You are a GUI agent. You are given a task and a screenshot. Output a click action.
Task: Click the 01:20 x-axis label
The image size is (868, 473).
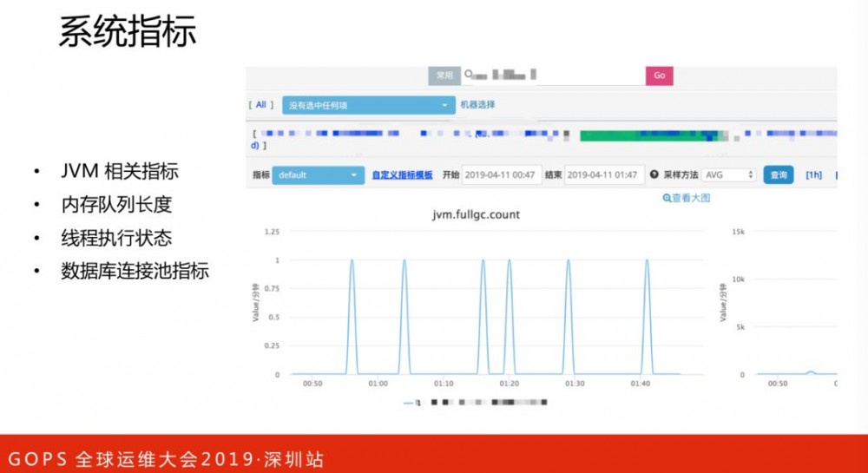click(x=510, y=384)
